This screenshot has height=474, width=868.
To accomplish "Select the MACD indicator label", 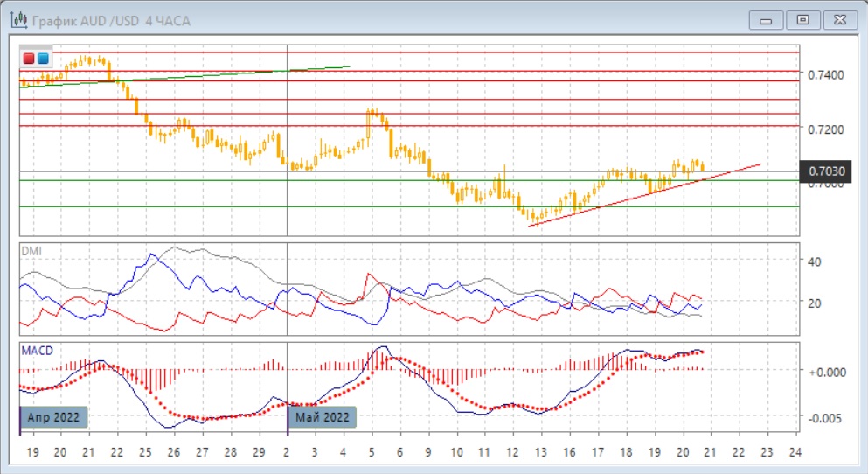I will tap(38, 351).
